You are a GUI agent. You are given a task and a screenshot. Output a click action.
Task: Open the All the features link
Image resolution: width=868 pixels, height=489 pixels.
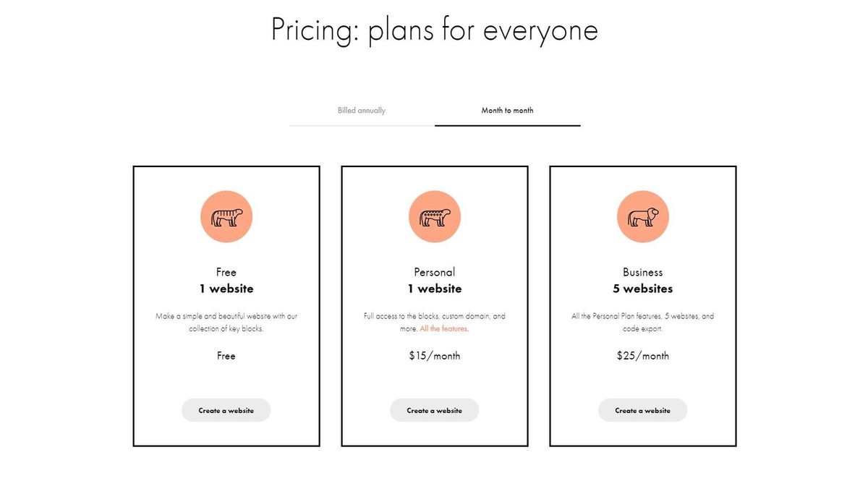(x=444, y=328)
